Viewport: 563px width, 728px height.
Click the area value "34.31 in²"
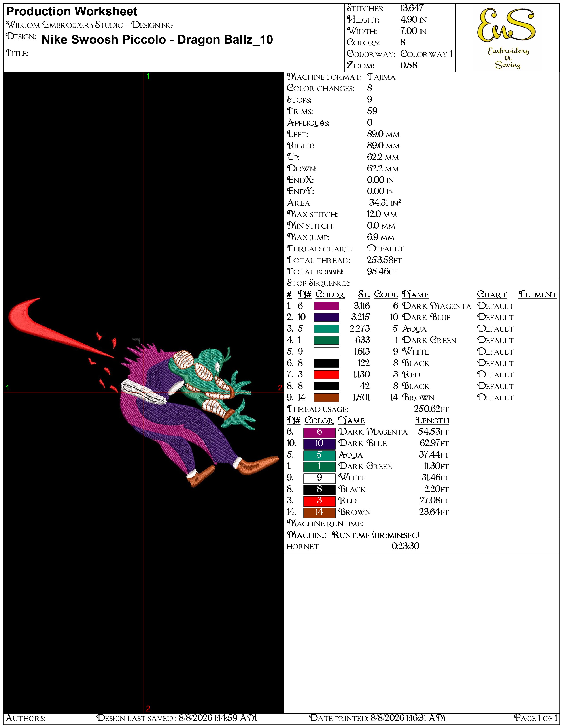pos(385,203)
